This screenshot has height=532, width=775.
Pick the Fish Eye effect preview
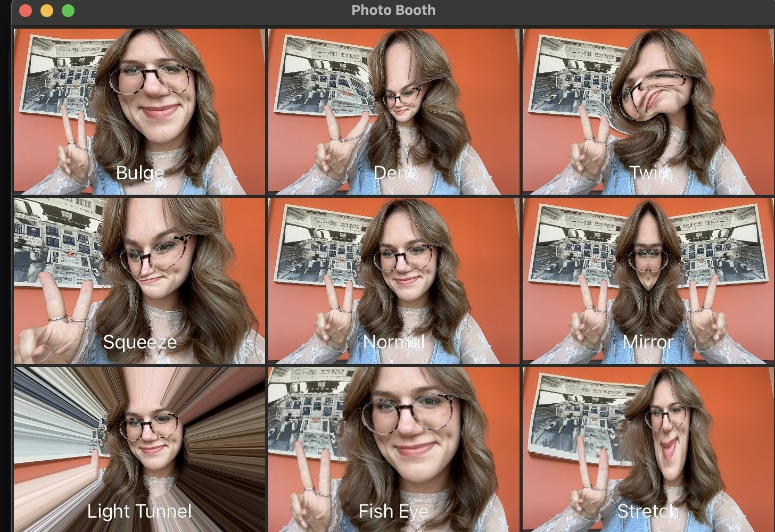point(393,449)
